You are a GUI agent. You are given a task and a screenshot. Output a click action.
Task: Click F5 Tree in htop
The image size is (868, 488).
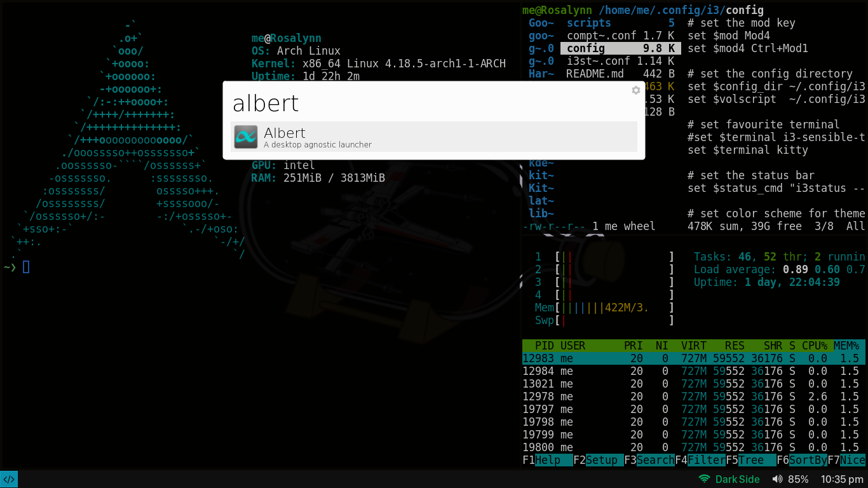tap(751, 460)
